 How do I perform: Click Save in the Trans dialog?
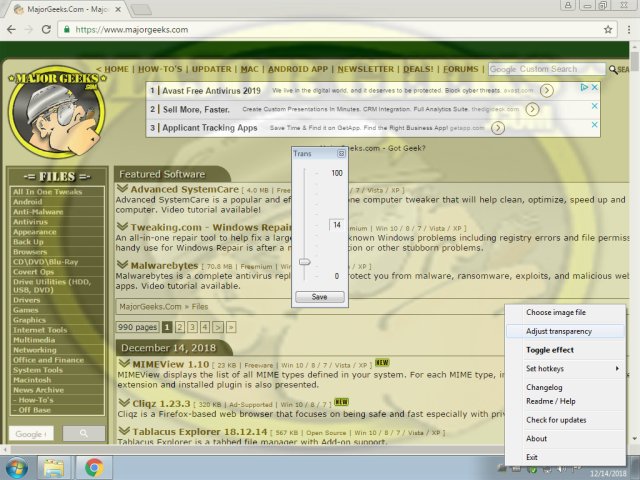[320, 297]
